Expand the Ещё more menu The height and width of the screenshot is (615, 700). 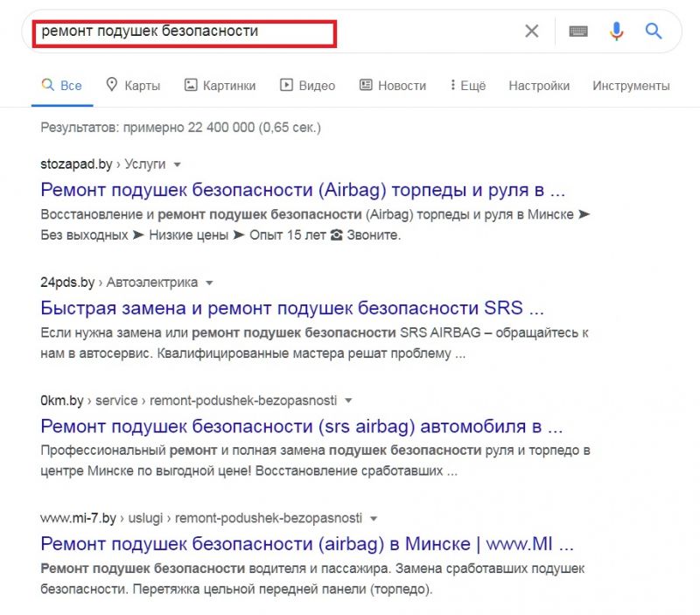(467, 86)
